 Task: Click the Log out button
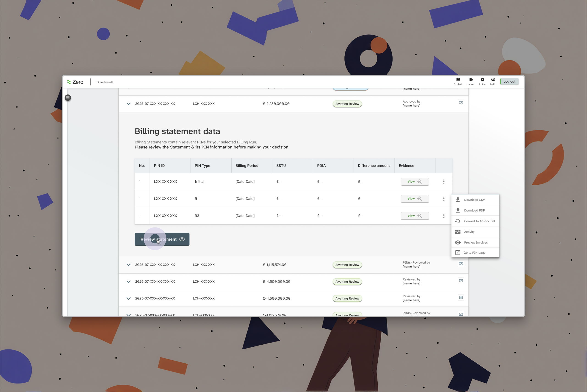[x=509, y=81]
